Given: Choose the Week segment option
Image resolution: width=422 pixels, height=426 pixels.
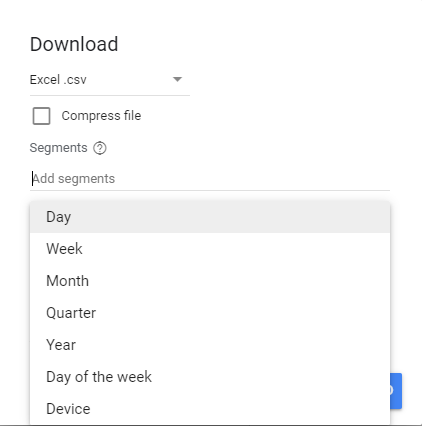Looking at the screenshot, I should point(210,249).
